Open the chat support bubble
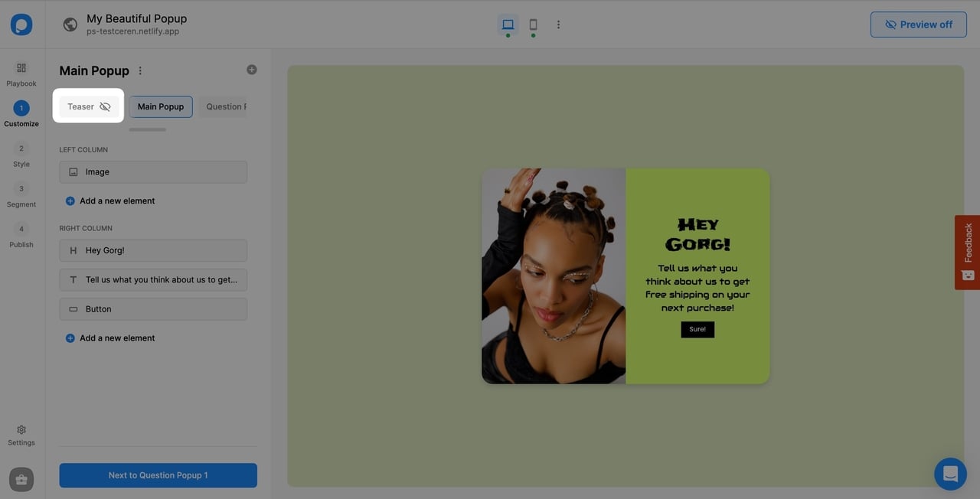The width and height of the screenshot is (980, 499). tap(950, 474)
